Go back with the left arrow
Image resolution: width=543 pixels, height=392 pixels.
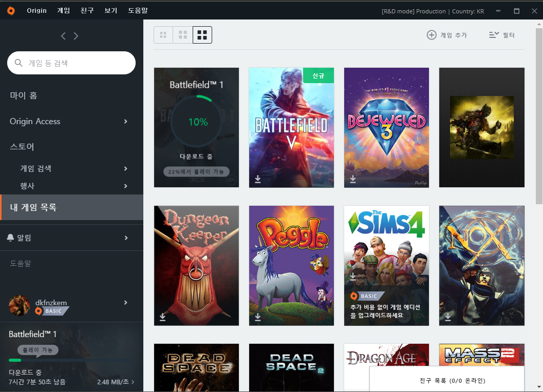[63, 36]
